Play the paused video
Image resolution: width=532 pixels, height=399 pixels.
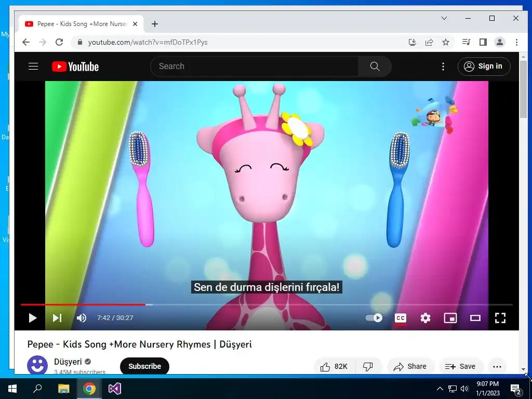[x=33, y=318]
